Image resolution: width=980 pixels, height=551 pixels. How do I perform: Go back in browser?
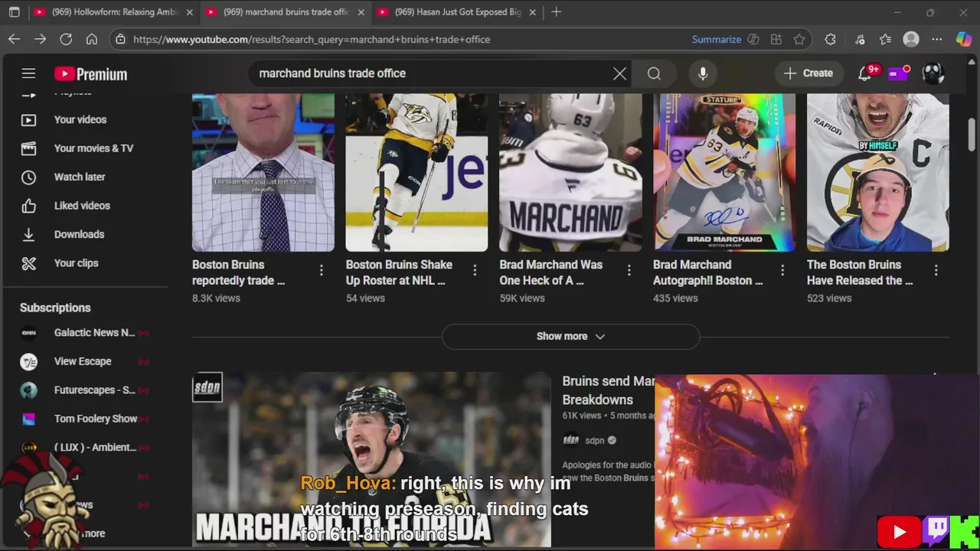click(x=15, y=39)
